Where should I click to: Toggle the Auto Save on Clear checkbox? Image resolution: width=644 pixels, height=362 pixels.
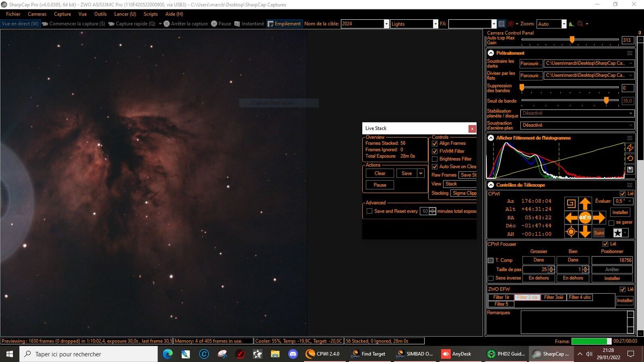coord(434,167)
